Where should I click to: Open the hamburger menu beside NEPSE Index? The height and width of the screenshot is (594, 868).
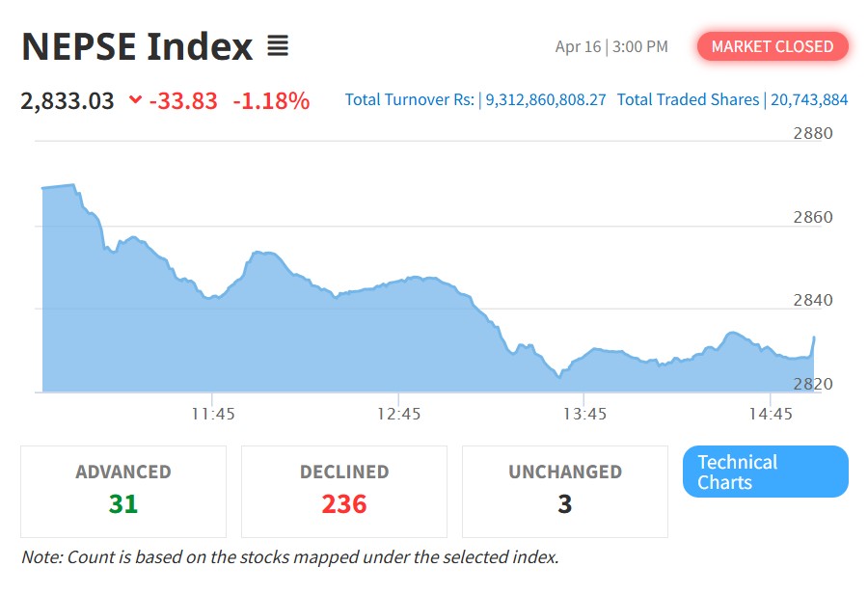pyautogui.click(x=278, y=46)
